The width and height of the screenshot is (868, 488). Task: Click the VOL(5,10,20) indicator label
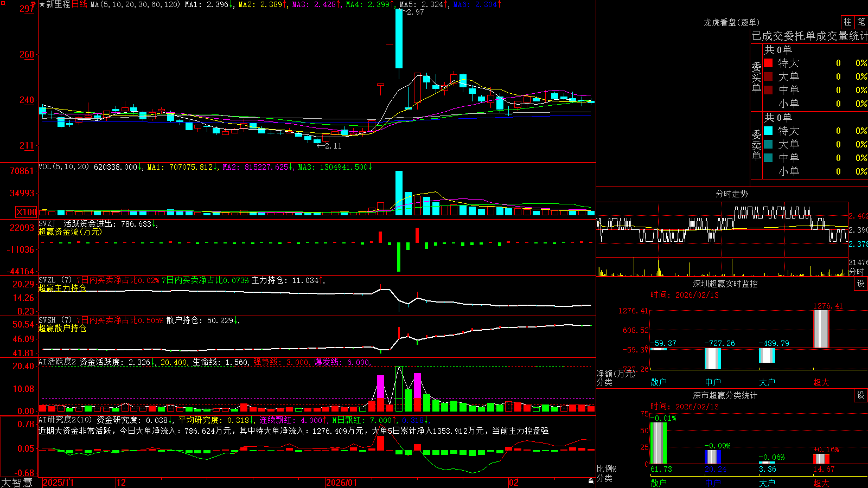[x=63, y=167]
